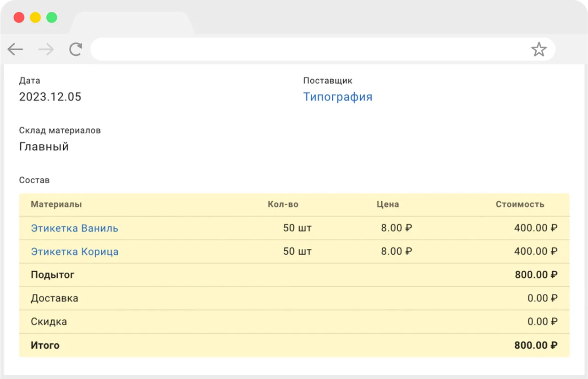Click the yellow minimize window dot
588x379 pixels.
point(35,18)
